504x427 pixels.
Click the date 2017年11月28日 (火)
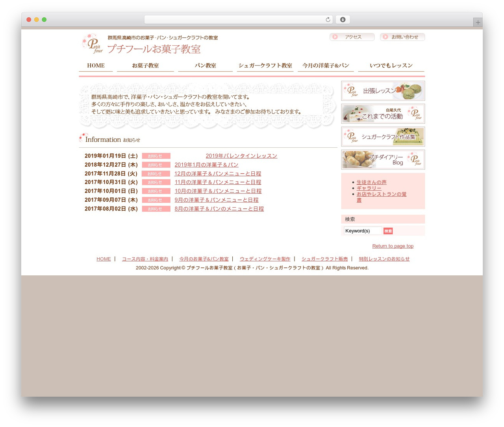point(111,174)
